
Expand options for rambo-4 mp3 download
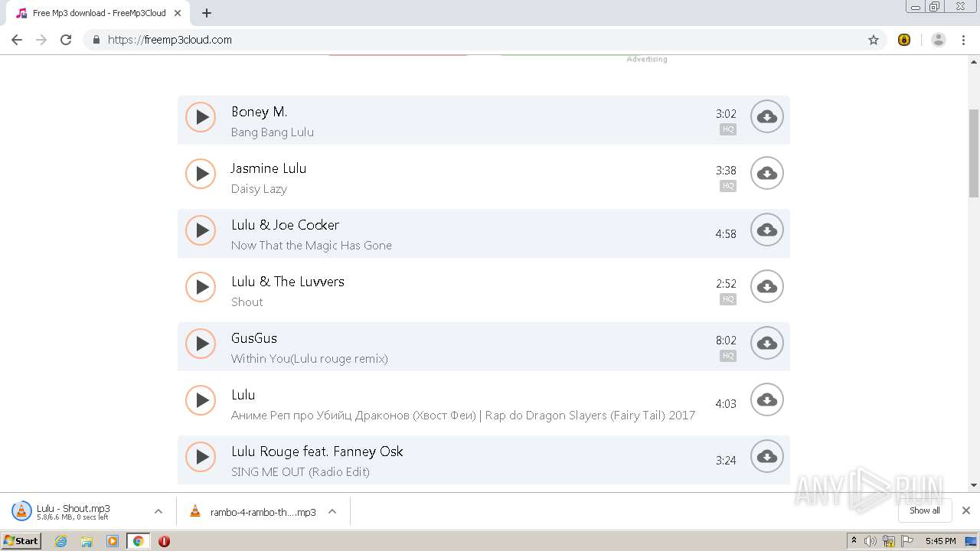tap(332, 511)
